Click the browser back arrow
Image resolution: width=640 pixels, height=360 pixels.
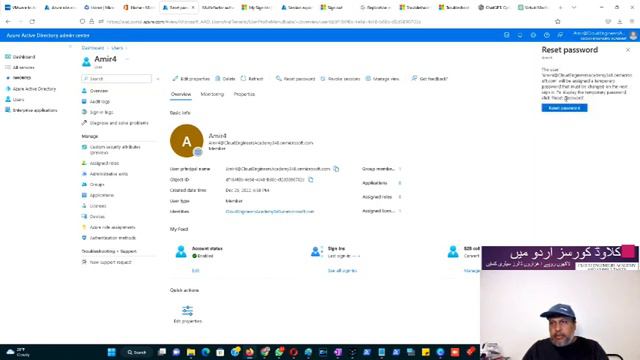coord(8,21)
